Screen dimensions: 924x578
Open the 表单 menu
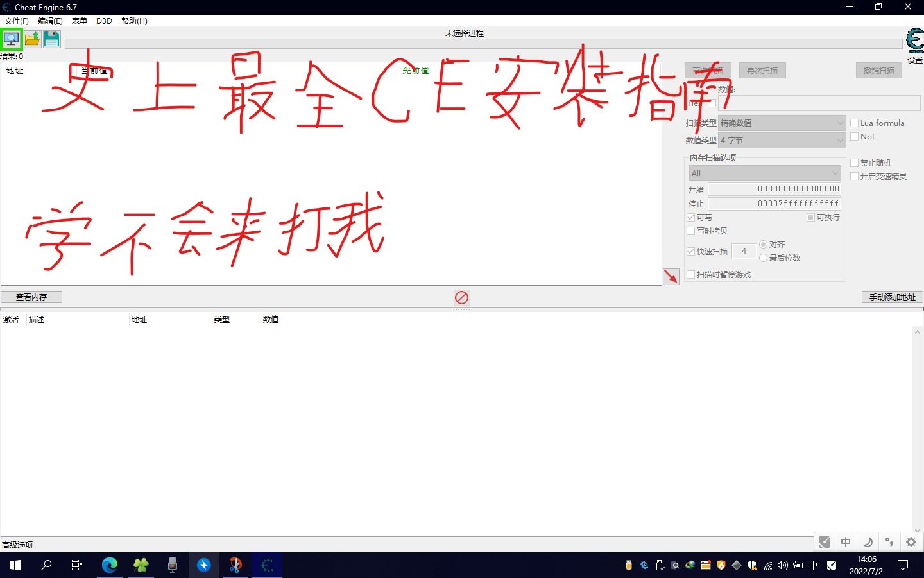pyautogui.click(x=80, y=21)
